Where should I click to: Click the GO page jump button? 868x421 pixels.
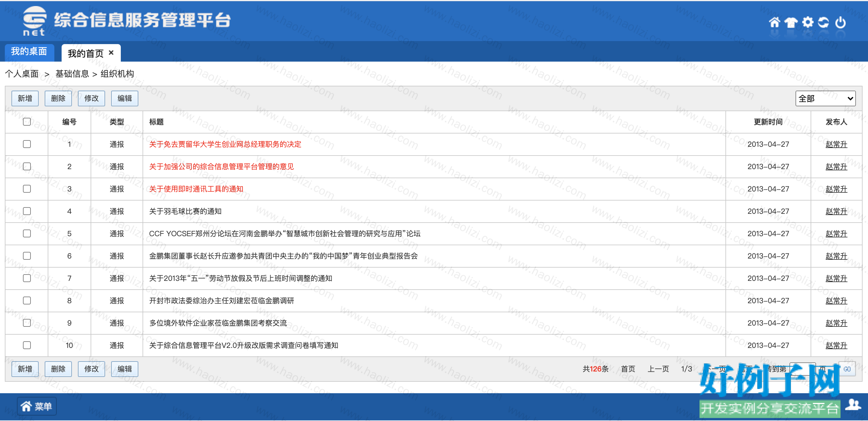pos(847,369)
